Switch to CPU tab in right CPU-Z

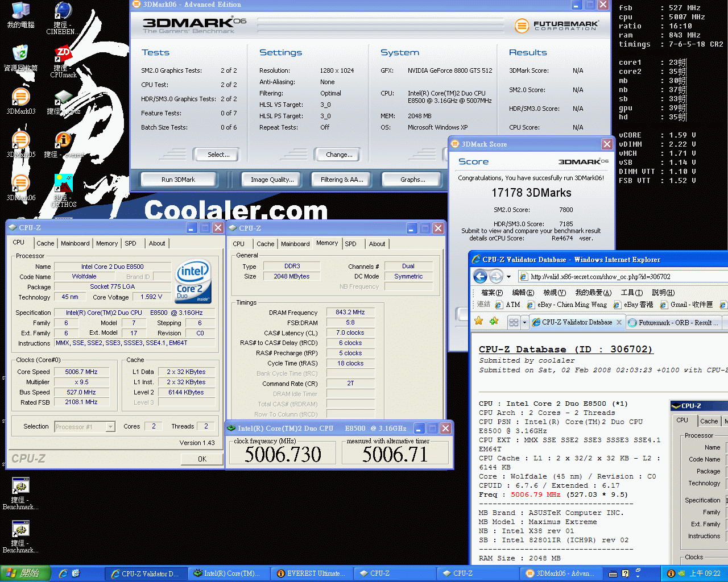(239, 244)
